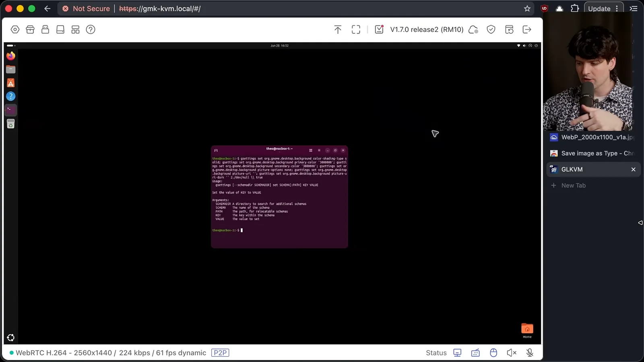This screenshot has width=644, height=362.
Task: Open Firefox from the Ubuntu dock
Action: (11, 56)
